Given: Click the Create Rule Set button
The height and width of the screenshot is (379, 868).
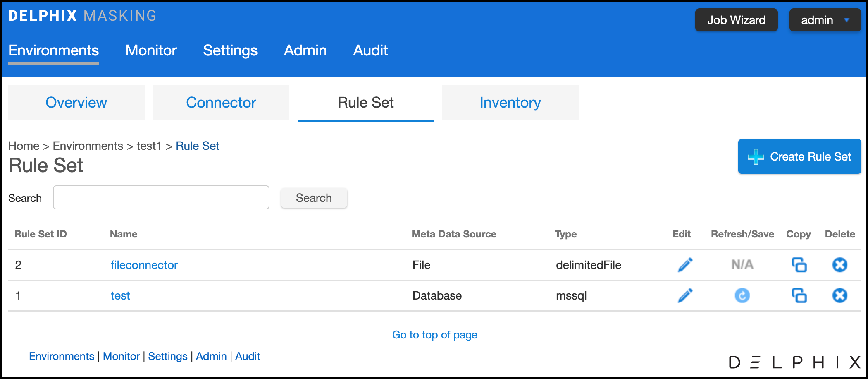Looking at the screenshot, I should [799, 156].
